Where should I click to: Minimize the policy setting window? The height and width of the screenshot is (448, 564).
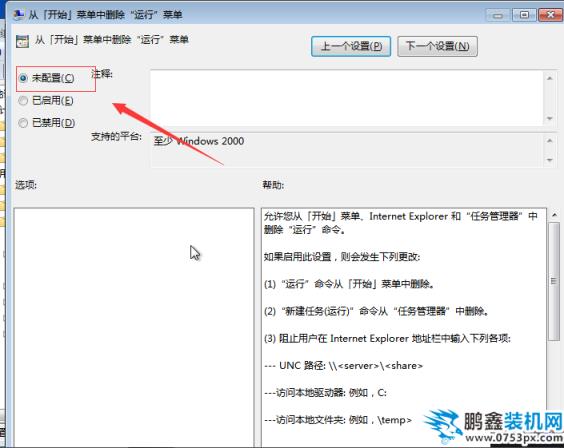(x=498, y=15)
